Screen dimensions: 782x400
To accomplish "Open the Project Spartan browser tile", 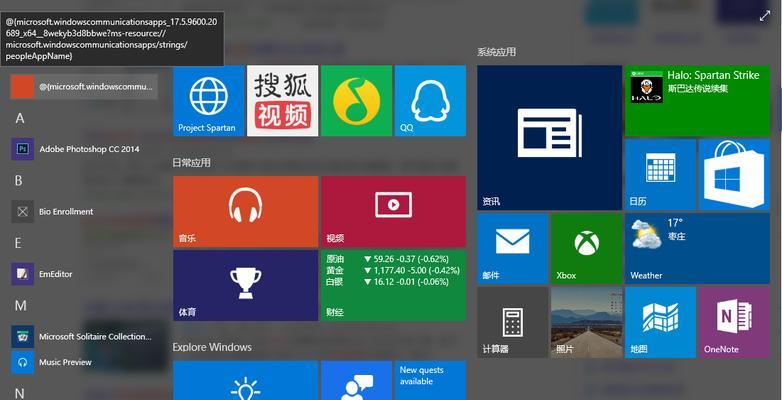I will tap(208, 100).
